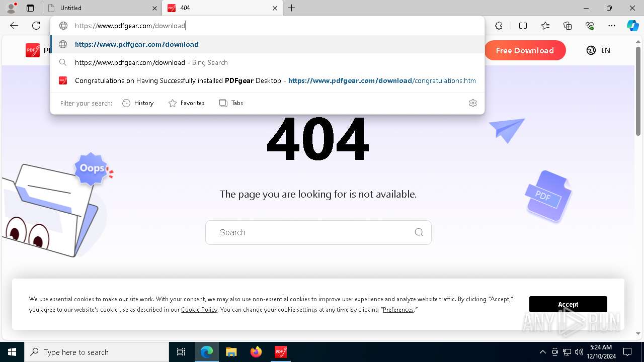Open the network tray icon
The height and width of the screenshot is (362, 644).
tap(567, 352)
